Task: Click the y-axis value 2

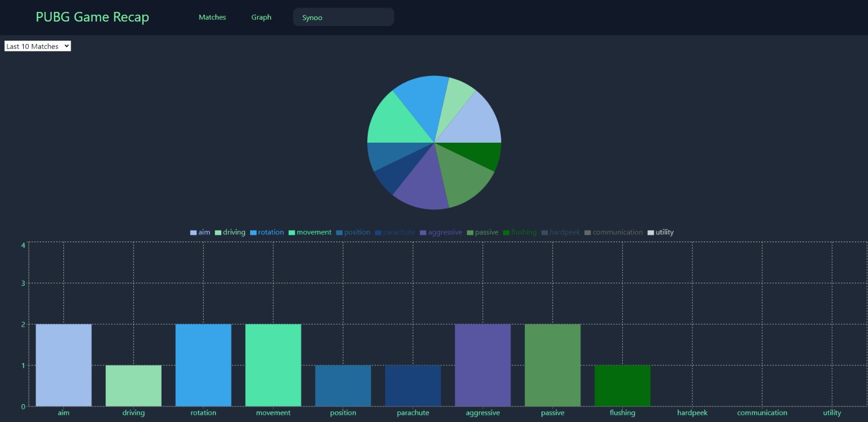Action: [23, 324]
